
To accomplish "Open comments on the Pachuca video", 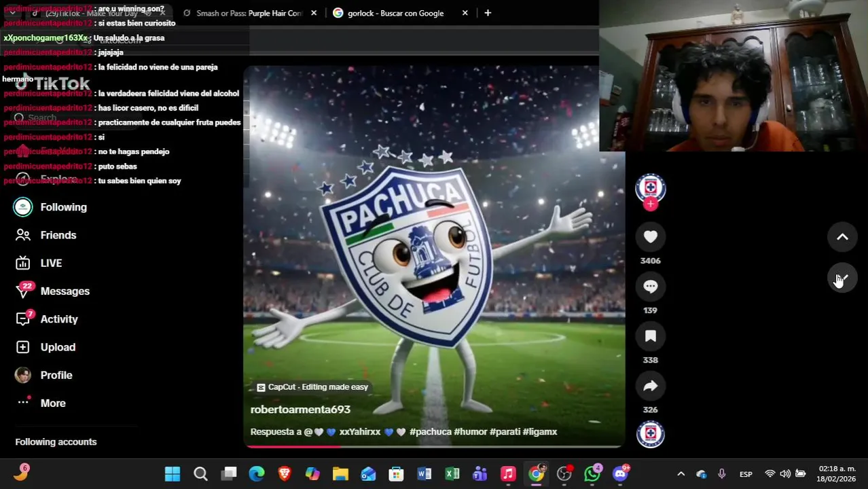I will tap(650, 286).
